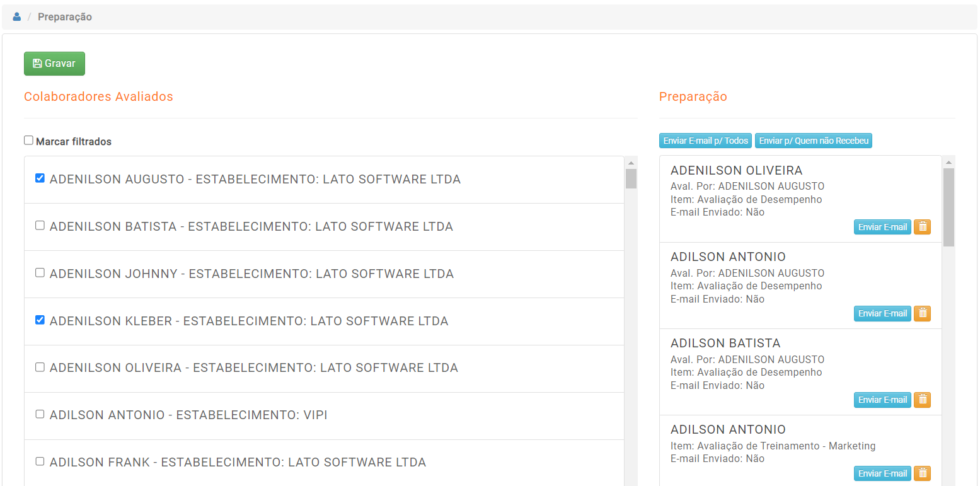Uncheck ADENILSON KLEBER checkbox
The height and width of the screenshot is (486, 980).
click(40, 320)
